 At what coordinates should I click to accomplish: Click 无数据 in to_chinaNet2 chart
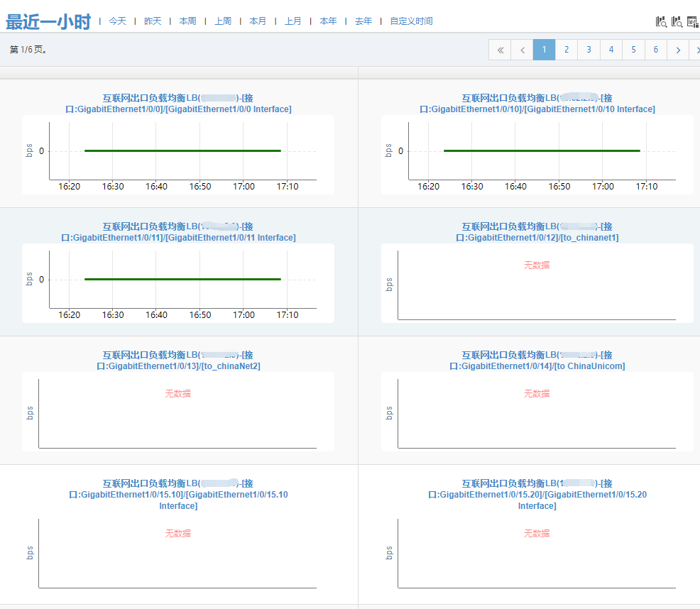coord(177,394)
